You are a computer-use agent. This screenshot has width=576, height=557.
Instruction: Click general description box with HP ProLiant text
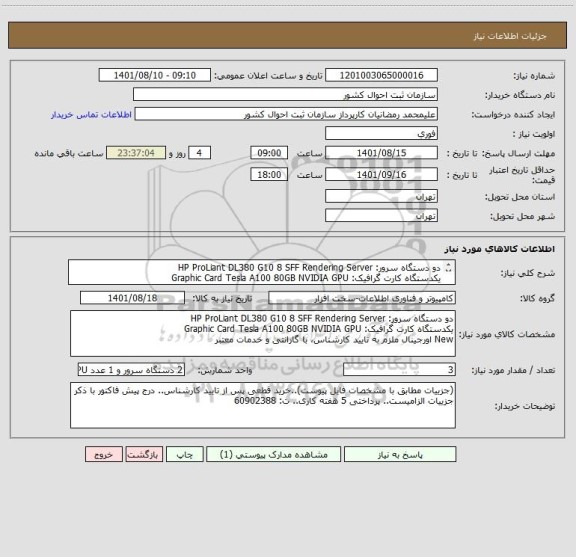[x=262, y=272]
